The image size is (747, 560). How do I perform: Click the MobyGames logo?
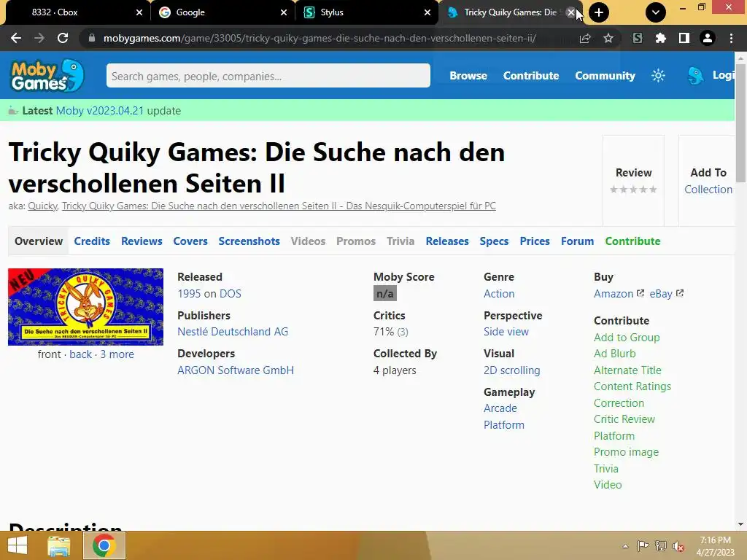tap(47, 75)
